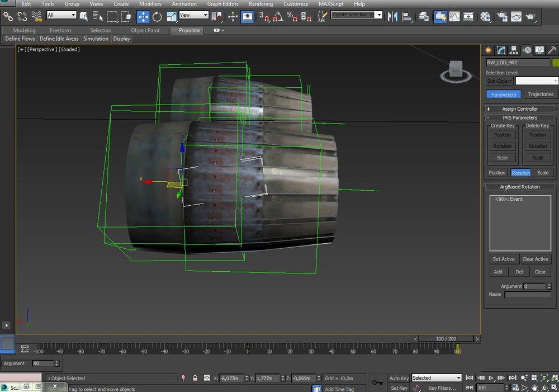The width and height of the screenshot is (559, 392).
Task: Open the Modifiers menu
Action: tap(150, 4)
